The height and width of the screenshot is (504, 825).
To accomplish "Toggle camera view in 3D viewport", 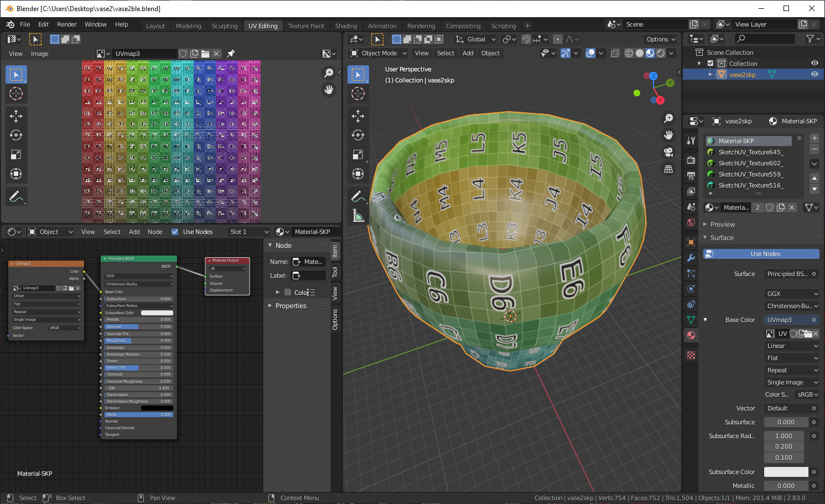I will coord(668,152).
